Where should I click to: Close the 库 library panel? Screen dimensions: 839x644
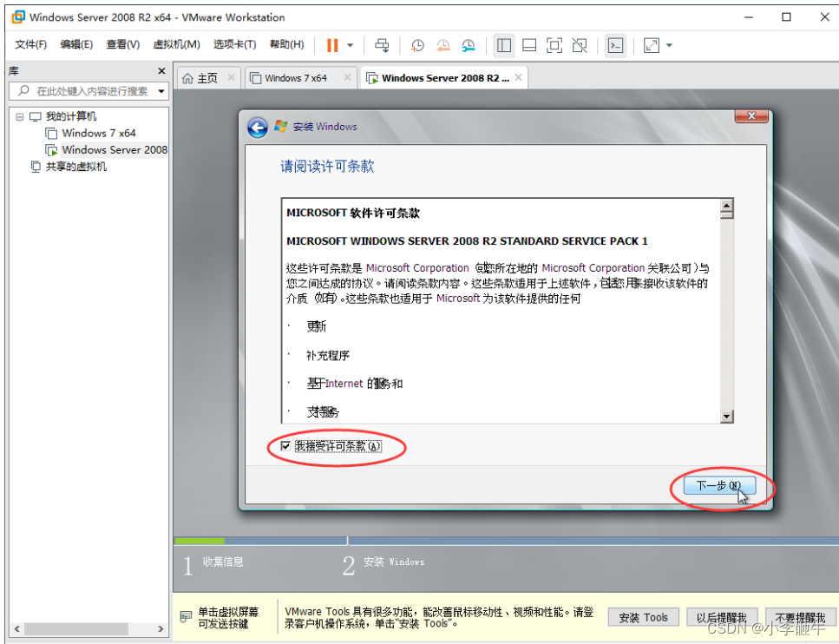161,70
